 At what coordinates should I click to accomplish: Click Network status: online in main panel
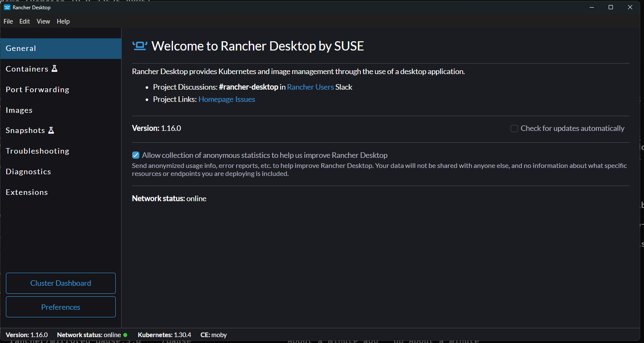click(x=169, y=199)
